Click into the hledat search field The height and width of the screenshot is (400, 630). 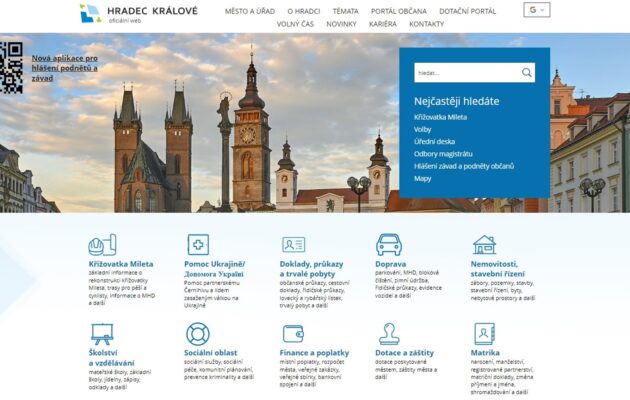coord(465,73)
